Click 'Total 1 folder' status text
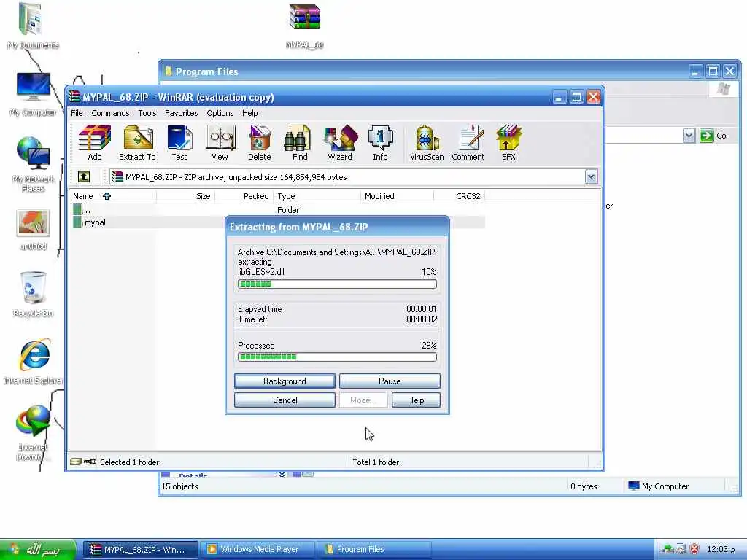 (x=376, y=462)
